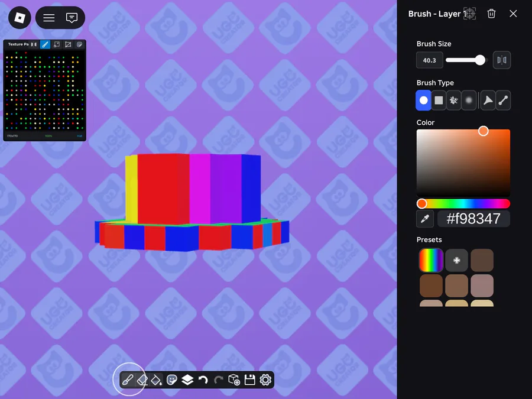Click the rainbow hue slider
The width and height of the screenshot is (532, 399).
pos(463,203)
